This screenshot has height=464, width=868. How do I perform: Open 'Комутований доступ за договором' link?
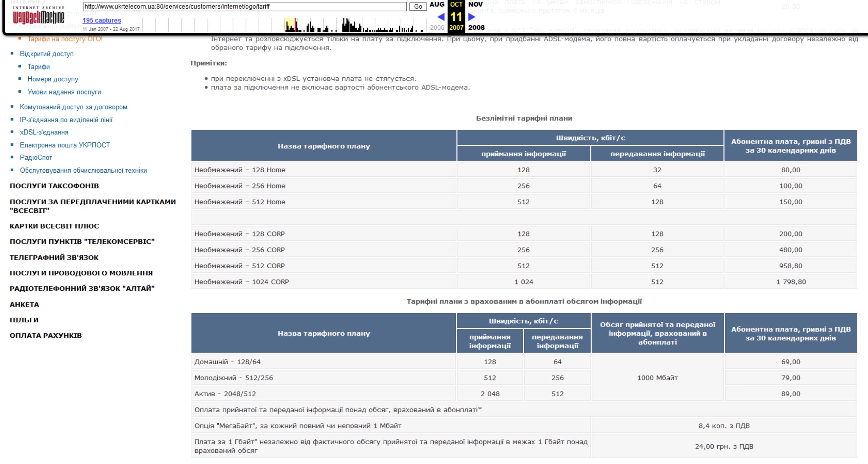(74, 107)
